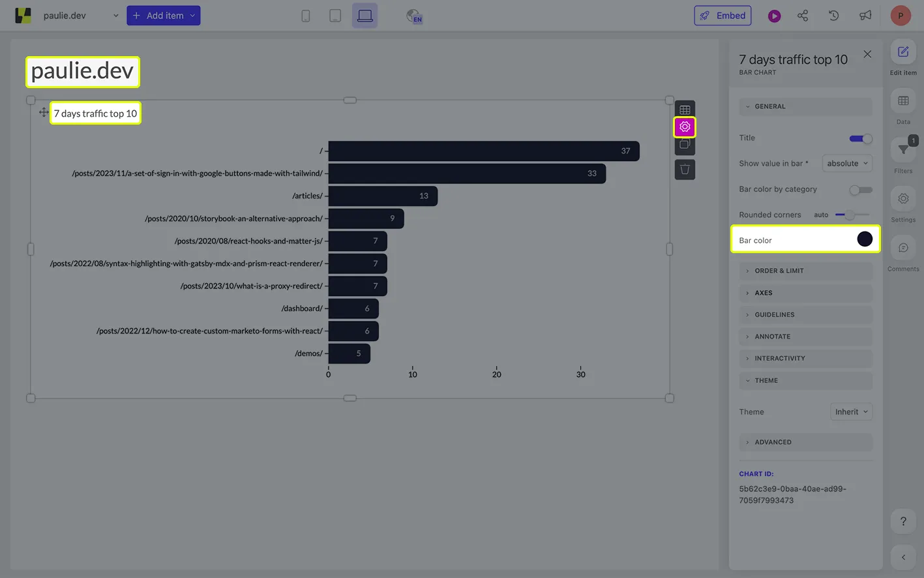Click the storybook-an-alternative-approach label
The image size is (924, 578).
pyautogui.click(x=233, y=219)
